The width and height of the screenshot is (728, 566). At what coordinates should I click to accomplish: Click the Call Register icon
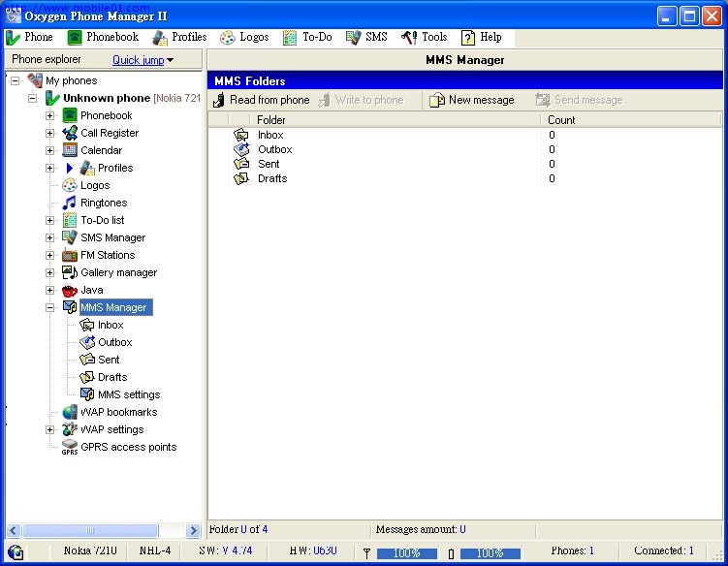click(x=70, y=133)
